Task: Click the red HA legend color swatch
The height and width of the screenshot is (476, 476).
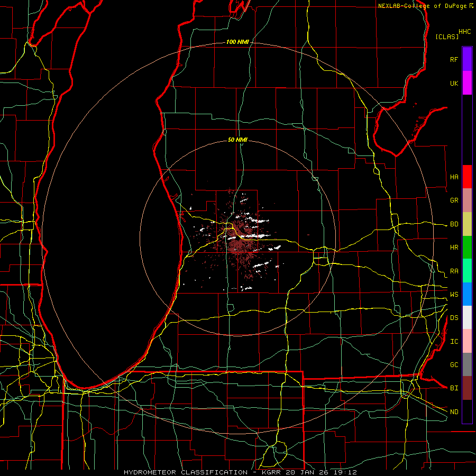Action: (467, 177)
